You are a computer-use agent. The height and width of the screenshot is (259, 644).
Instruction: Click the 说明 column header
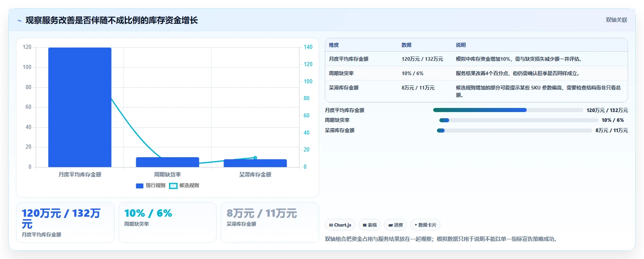[x=461, y=45]
